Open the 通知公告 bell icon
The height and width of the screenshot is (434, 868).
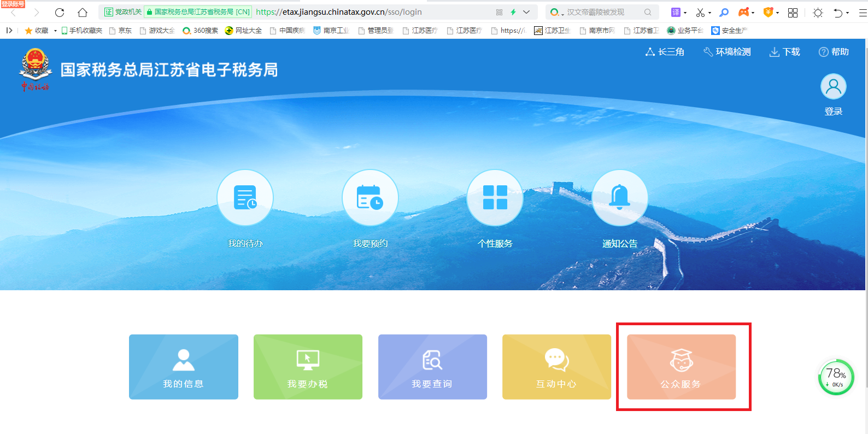point(619,198)
